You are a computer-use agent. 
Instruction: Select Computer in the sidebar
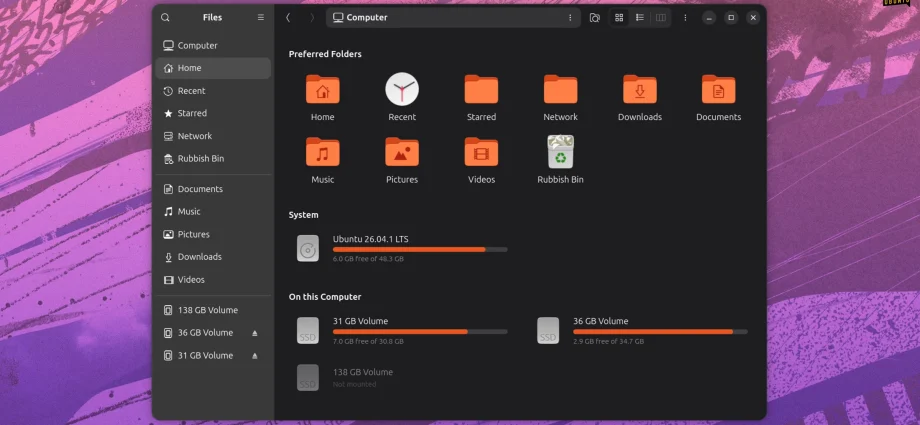click(x=213, y=45)
